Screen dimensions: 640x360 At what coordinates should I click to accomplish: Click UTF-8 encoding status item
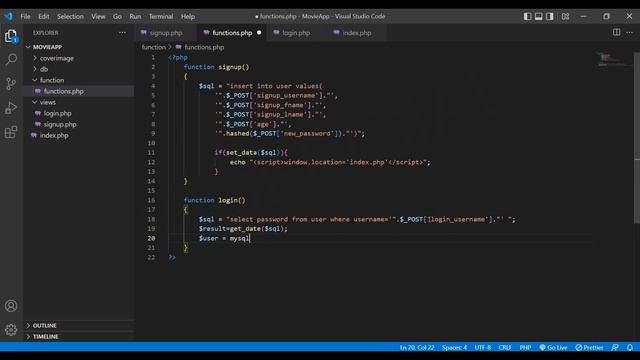click(482, 347)
